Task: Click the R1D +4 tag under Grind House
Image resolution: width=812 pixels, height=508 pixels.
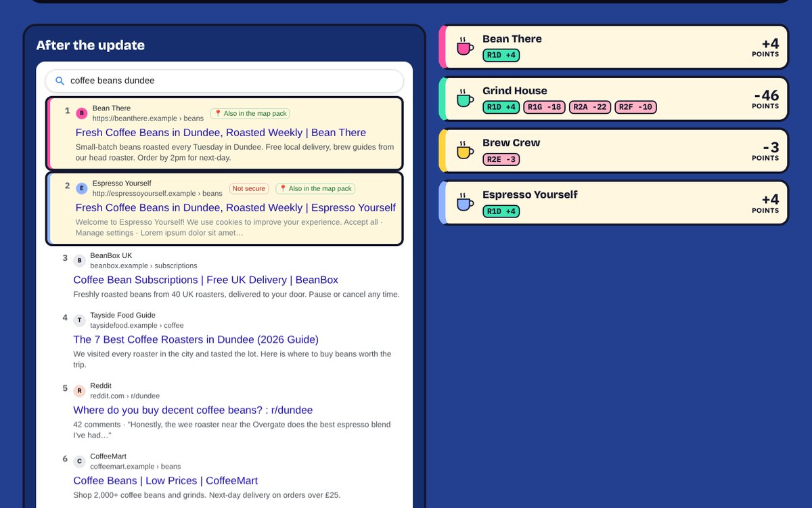Action: (501, 107)
